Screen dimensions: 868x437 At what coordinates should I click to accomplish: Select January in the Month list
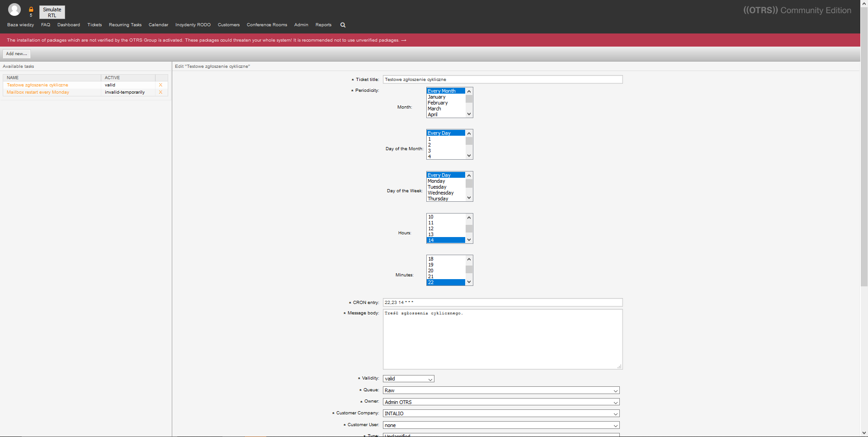(x=437, y=97)
